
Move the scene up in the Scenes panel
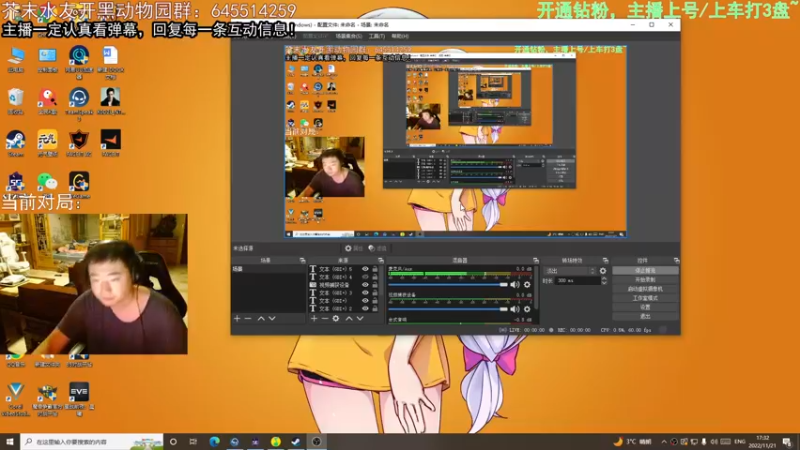[x=261, y=318]
